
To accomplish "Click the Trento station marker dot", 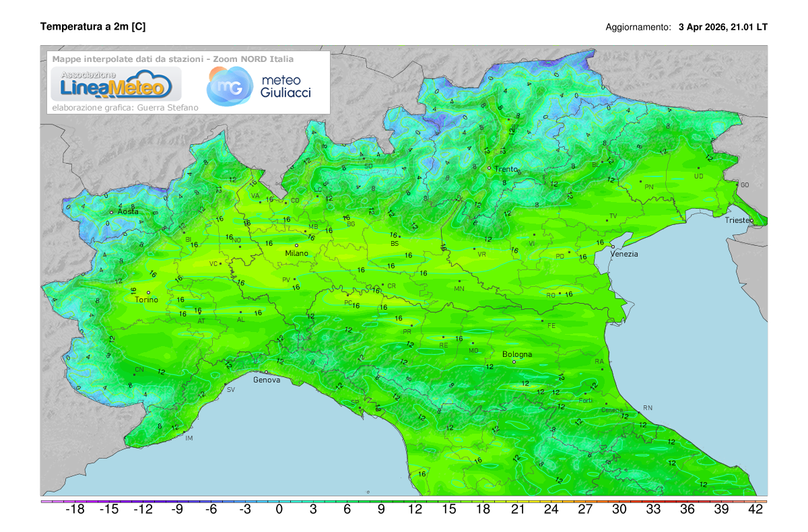I will click(x=490, y=168).
